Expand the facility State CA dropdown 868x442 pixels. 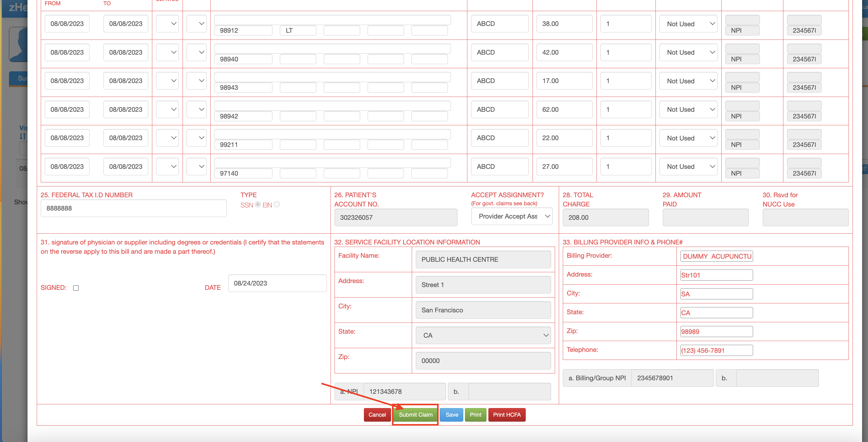click(483, 335)
